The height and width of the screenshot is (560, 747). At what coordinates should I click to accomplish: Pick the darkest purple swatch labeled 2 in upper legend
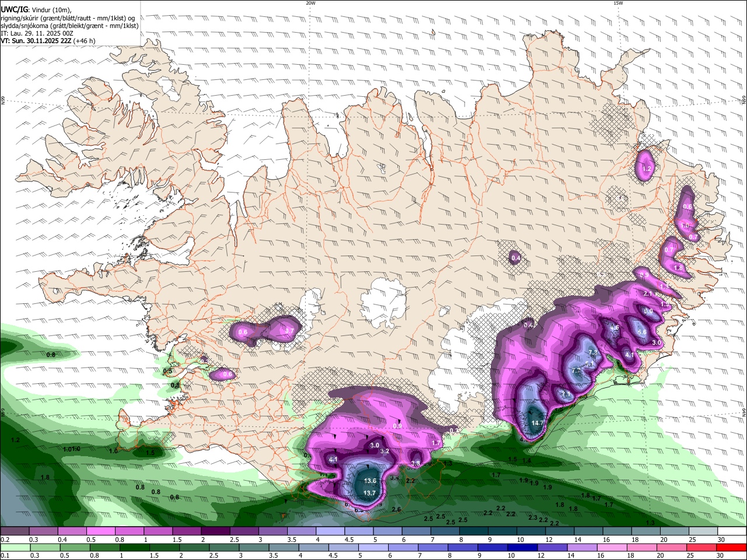(215, 531)
